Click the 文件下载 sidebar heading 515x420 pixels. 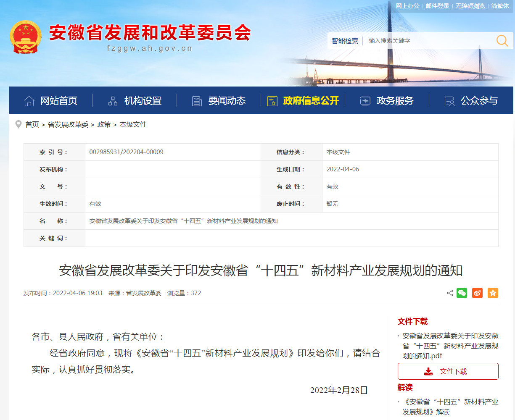coord(413,321)
